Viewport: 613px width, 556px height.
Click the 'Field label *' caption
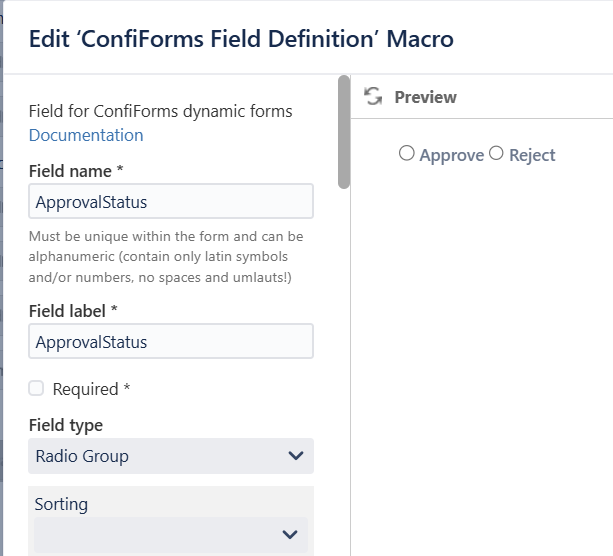80,311
